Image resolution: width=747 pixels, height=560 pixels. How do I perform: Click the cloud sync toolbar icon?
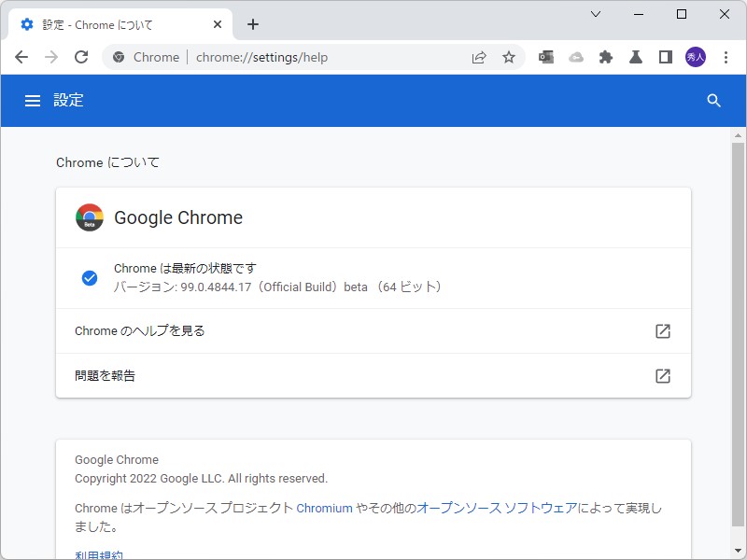tap(576, 57)
